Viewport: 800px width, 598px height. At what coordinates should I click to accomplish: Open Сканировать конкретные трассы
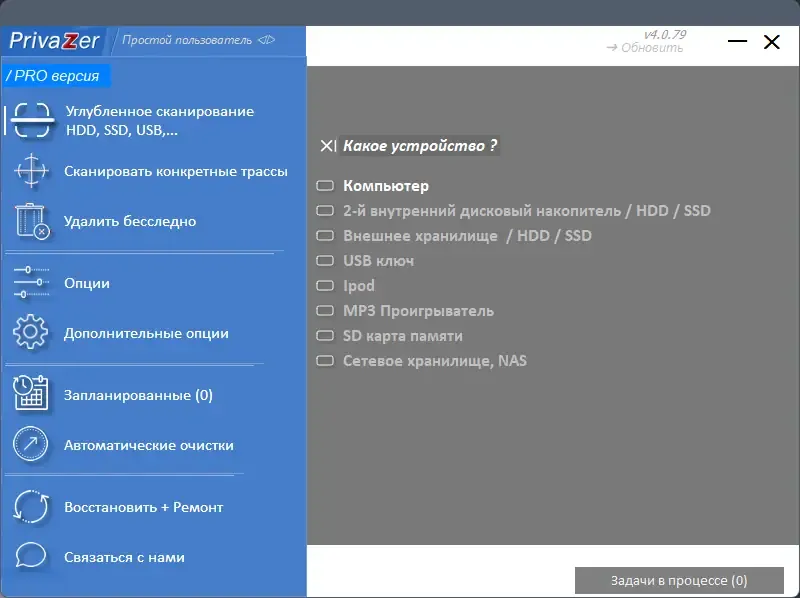tap(176, 171)
